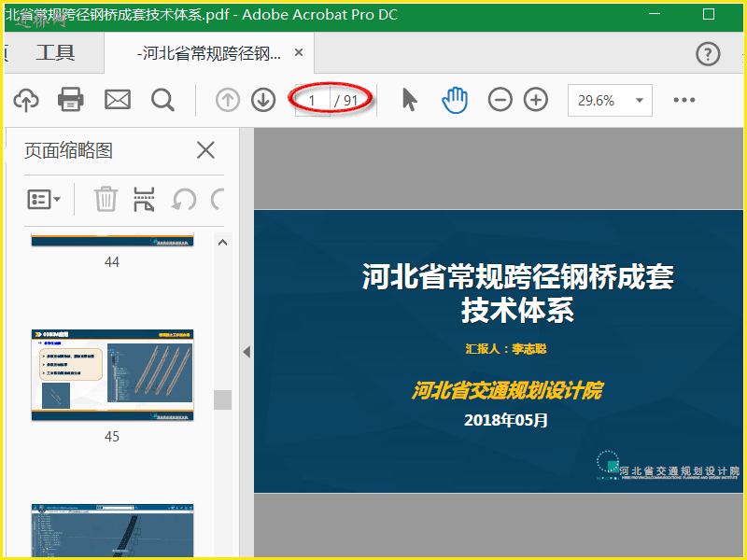
Task: Open the search magnifier tool
Action: click(162, 100)
